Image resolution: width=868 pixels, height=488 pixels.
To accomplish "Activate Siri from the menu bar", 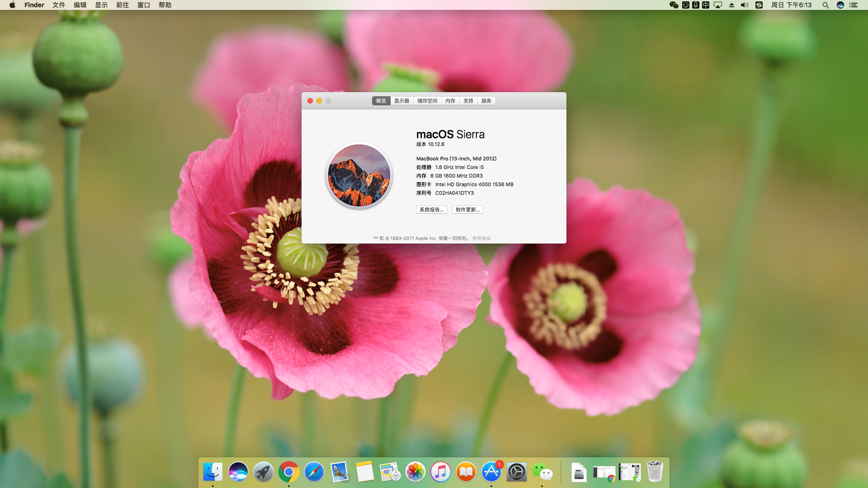I will click(x=840, y=5).
